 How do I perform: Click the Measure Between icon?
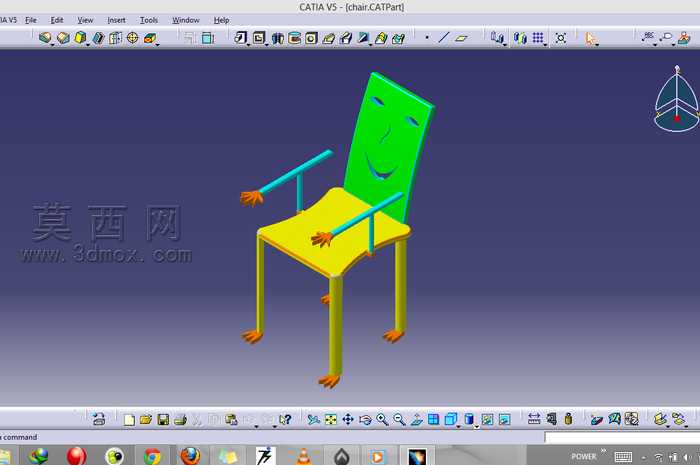(534, 419)
